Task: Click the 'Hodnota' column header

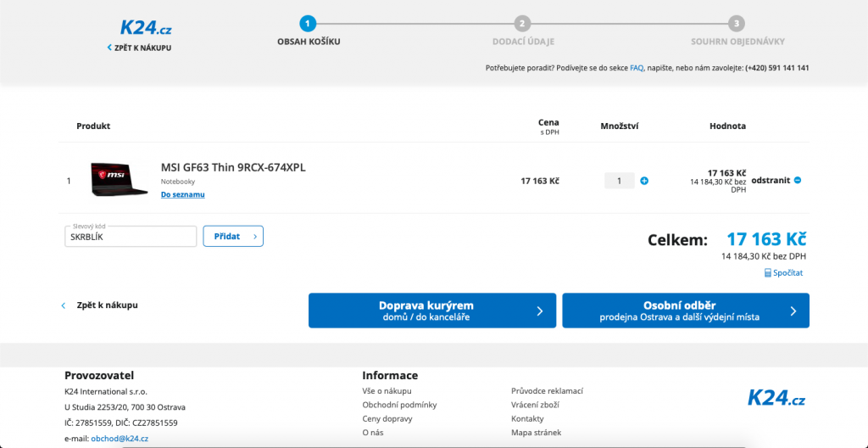Action: (x=727, y=126)
